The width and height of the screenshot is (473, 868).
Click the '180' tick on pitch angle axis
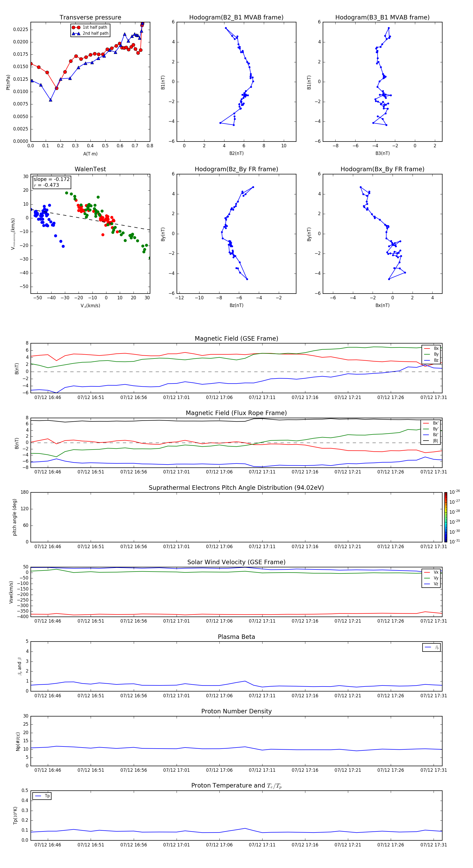point(25,492)
